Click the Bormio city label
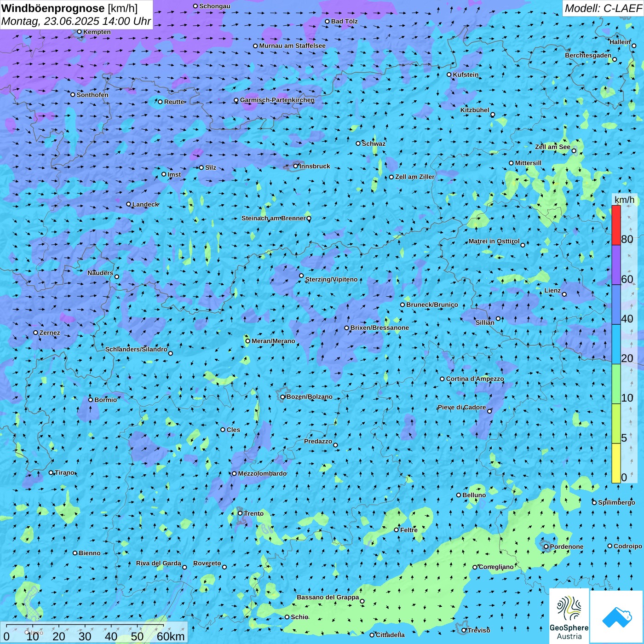Image resolution: width=644 pixels, height=644 pixels. [x=105, y=400]
